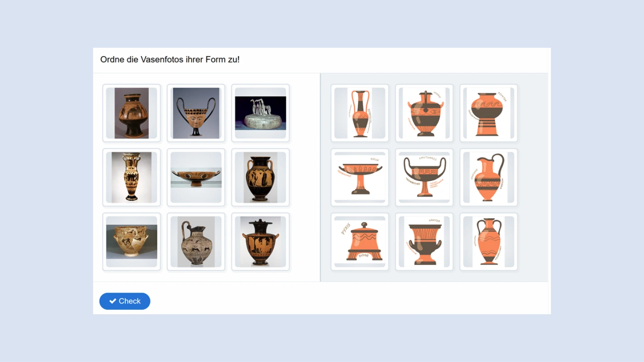Pick the Pyxis Dose illustration
This screenshot has width=644, height=362.
pos(360,242)
